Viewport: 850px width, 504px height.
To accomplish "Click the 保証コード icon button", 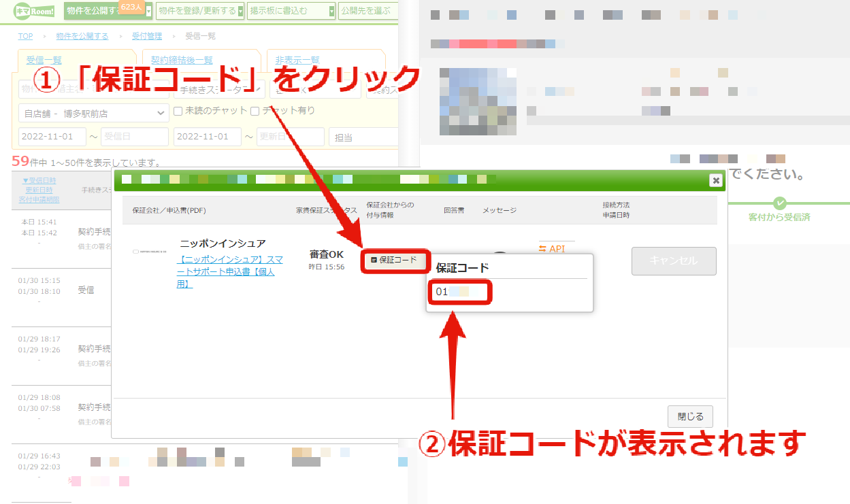I will tap(395, 260).
